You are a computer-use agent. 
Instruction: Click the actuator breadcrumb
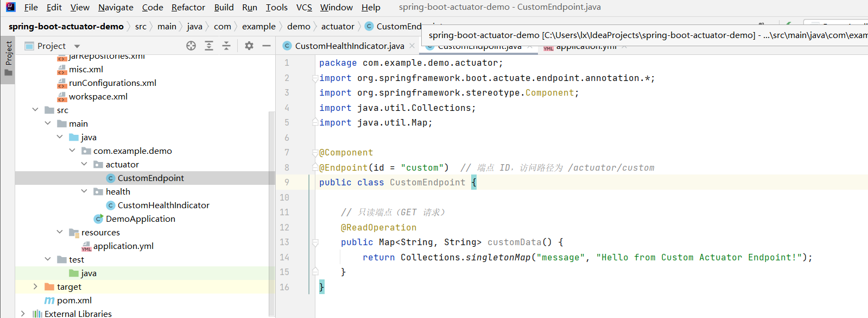(338, 26)
